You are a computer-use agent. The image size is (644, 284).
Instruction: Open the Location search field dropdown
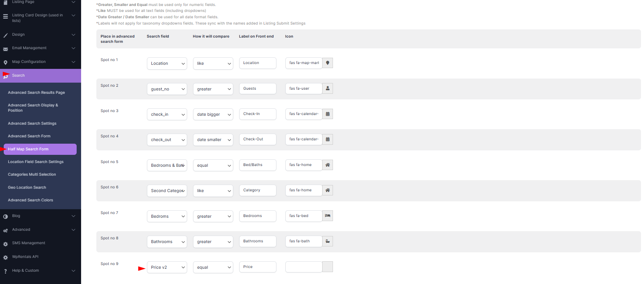pyautogui.click(x=167, y=63)
